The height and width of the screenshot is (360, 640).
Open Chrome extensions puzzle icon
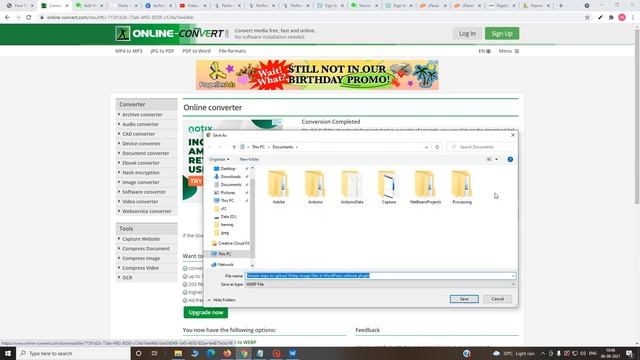[611, 18]
